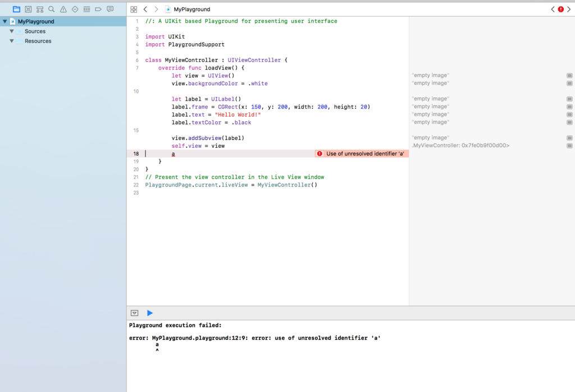Open the Symbol navigator

(28, 9)
